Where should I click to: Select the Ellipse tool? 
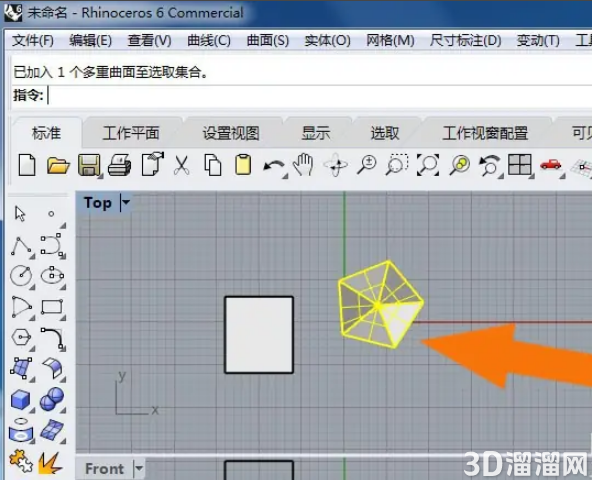52,275
